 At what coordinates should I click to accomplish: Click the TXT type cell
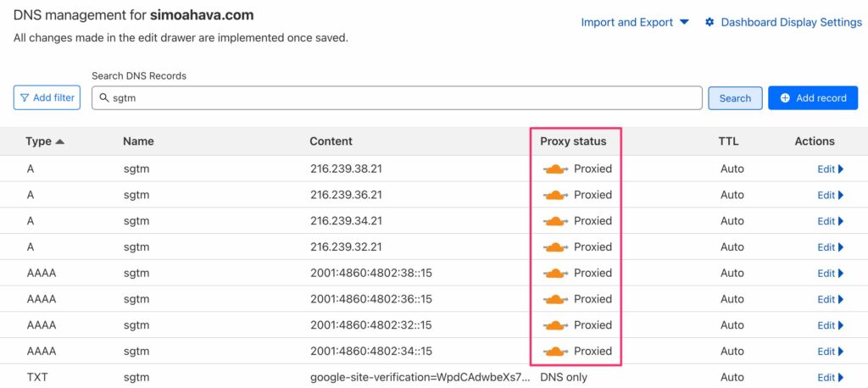coord(37,378)
